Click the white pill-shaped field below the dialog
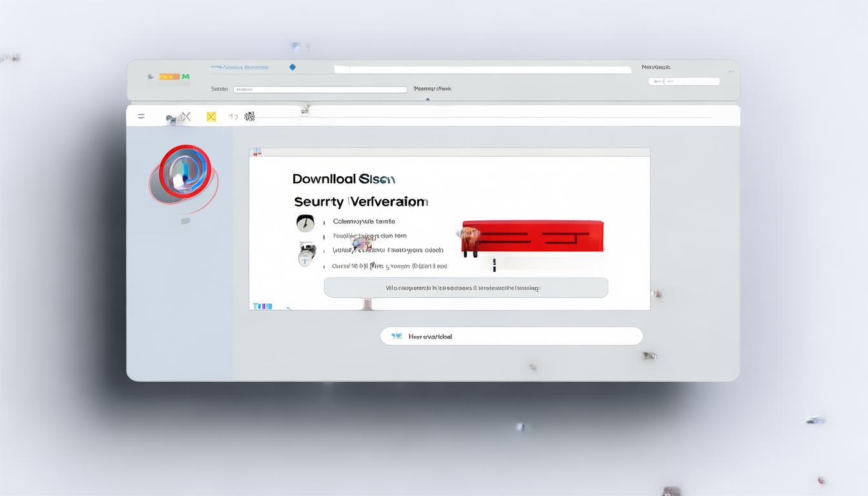 512,336
